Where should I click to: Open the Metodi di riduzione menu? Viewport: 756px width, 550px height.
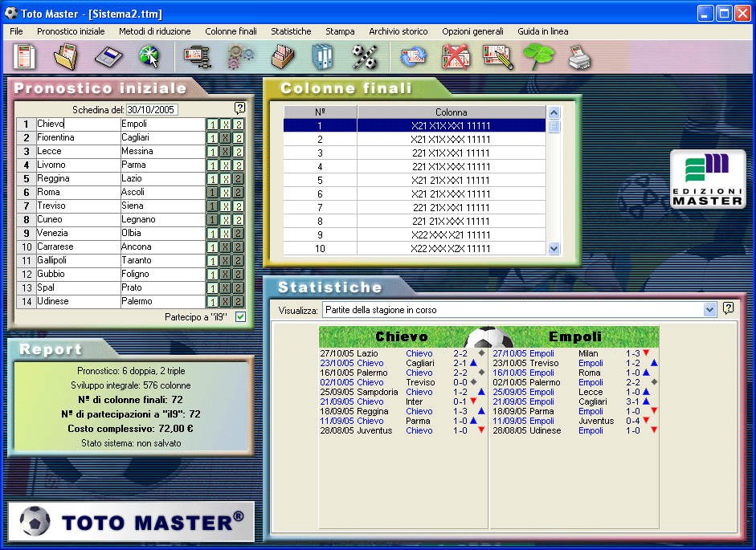point(155,31)
